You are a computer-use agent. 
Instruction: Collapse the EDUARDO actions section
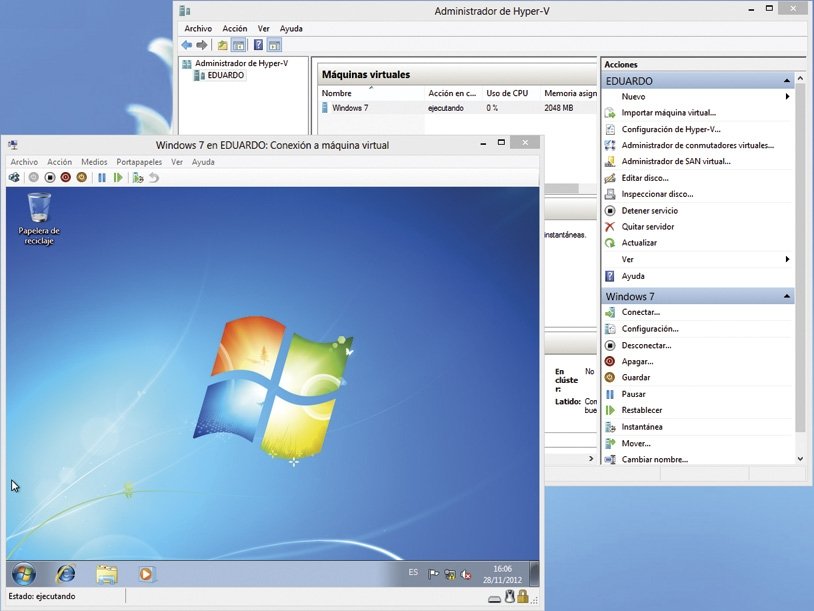786,81
